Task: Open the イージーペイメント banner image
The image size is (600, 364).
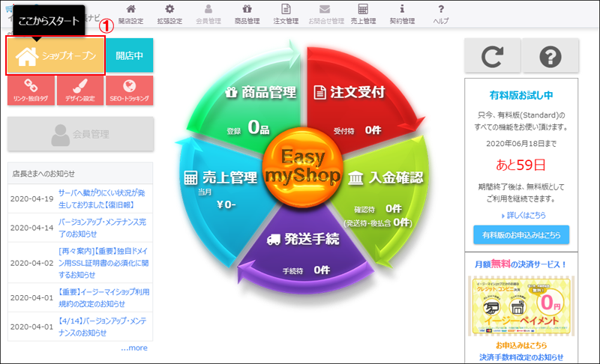Action: (x=521, y=306)
